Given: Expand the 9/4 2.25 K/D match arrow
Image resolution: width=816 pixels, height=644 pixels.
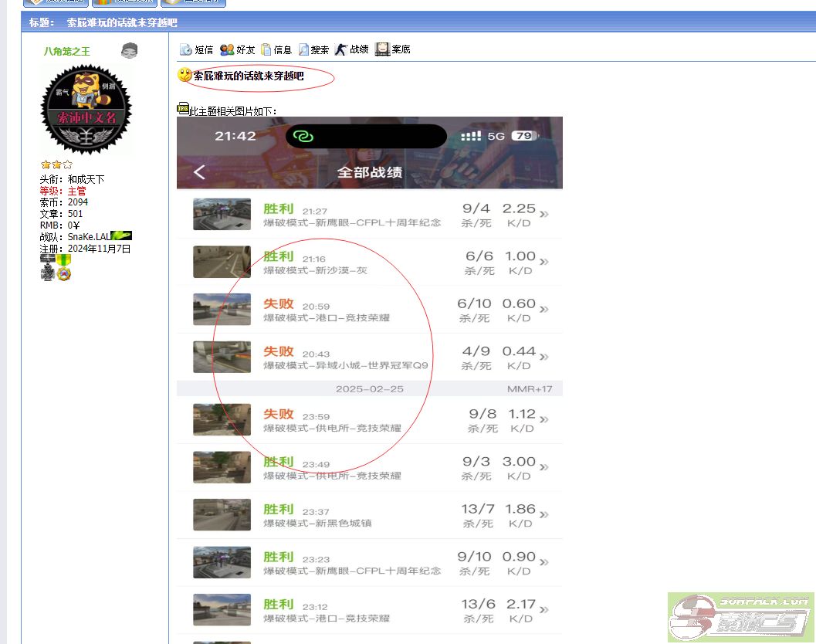Looking at the screenshot, I should coord(544,214).
